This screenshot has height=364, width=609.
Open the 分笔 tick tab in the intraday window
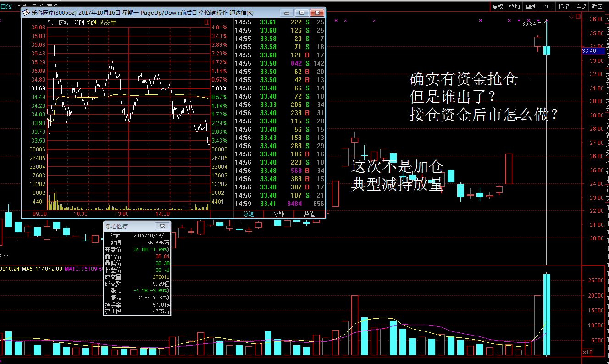(x=249, y=214)
